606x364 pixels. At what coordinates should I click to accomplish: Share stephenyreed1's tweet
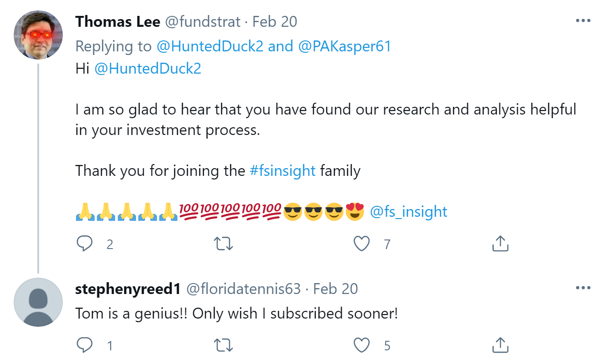[x=500, y=346]
